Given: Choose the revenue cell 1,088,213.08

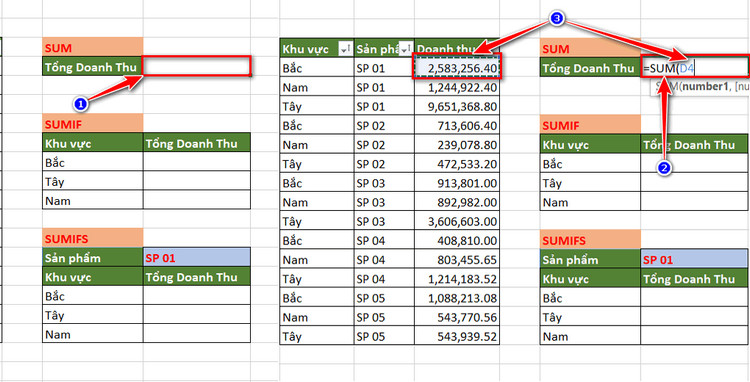Looking at the screenshot, I should pyautogui.click(x=457, y=298).
